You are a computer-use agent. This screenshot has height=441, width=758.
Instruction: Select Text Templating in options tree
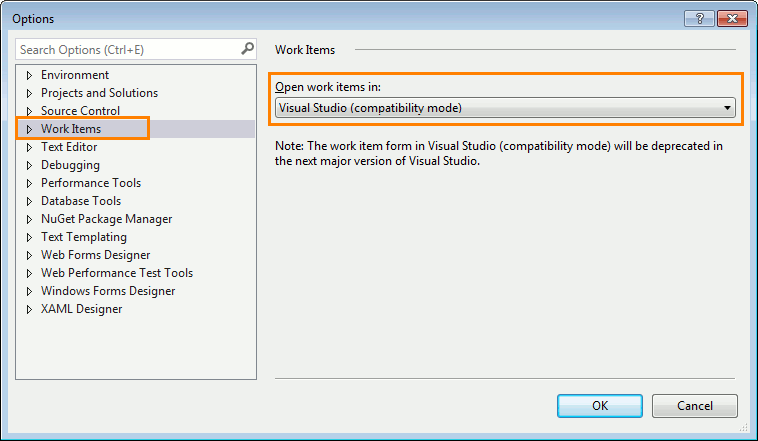pos(83,237)
